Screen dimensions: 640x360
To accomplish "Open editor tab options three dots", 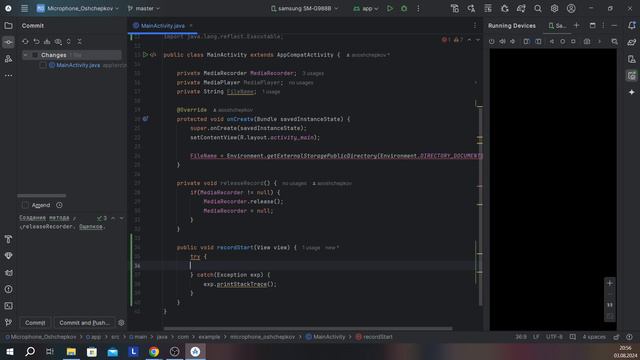I will click(475, 25).
